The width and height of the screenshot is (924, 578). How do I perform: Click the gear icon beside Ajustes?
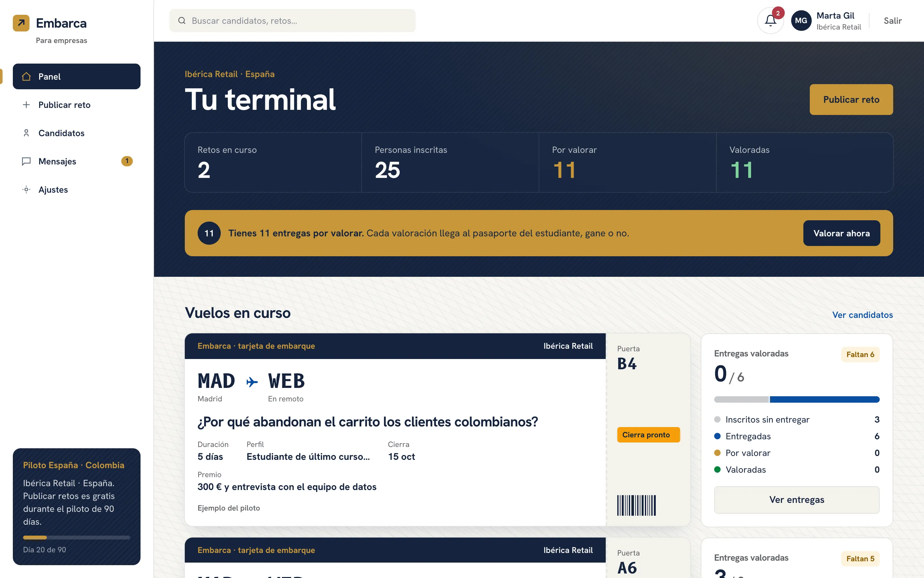(x=26, y=189)
